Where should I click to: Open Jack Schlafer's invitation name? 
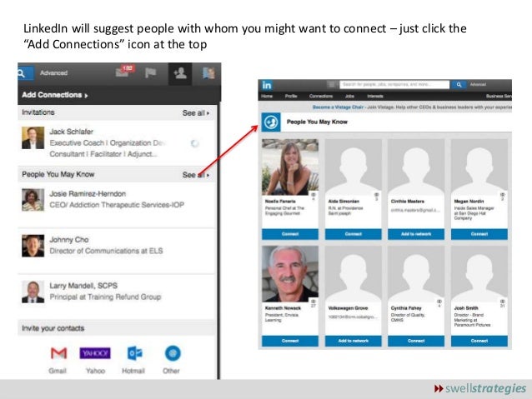tap(71, 132)
